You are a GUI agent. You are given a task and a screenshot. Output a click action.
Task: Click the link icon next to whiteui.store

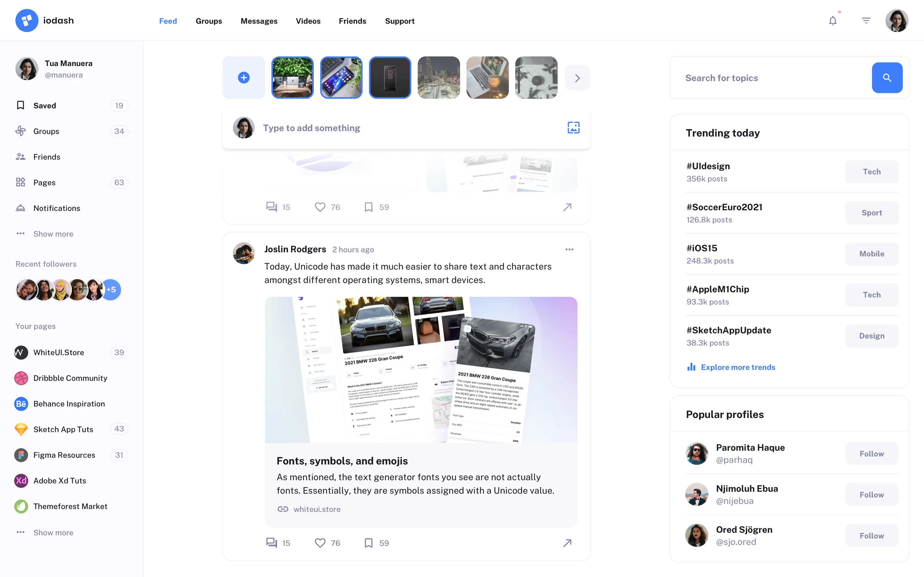283,509
